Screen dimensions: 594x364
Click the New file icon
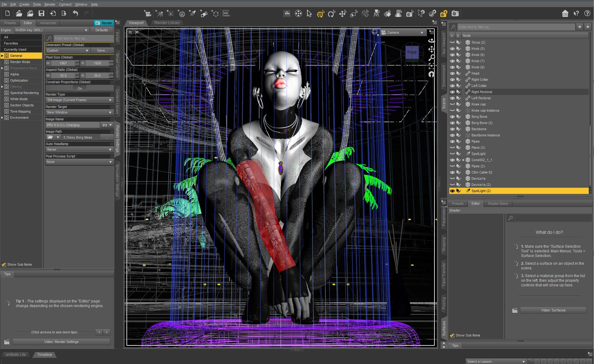(7, 13)
